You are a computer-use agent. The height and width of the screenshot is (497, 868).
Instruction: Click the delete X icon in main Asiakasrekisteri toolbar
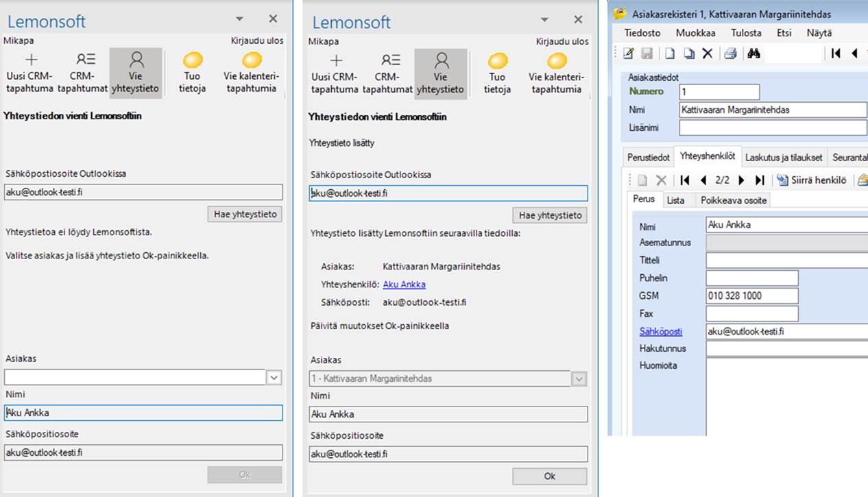pos(708,53)
